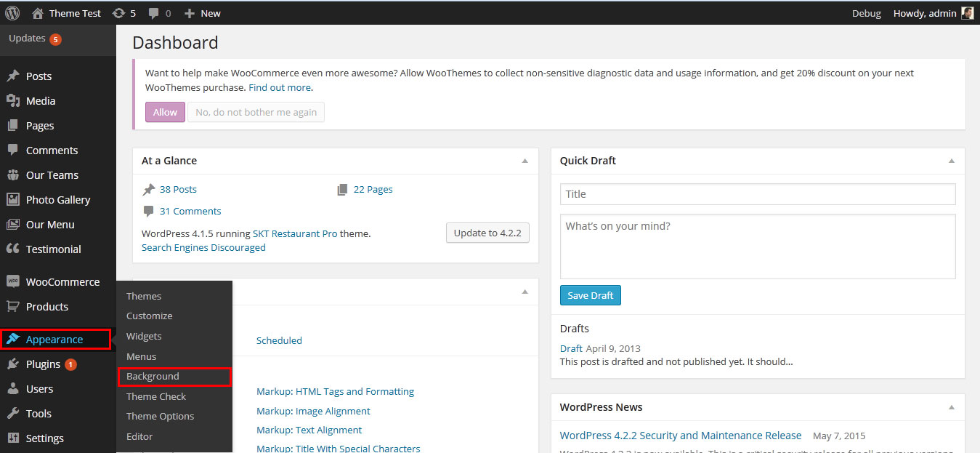Click the Quick Draft Title input field
Screen dimensions: 980x453
757,194
